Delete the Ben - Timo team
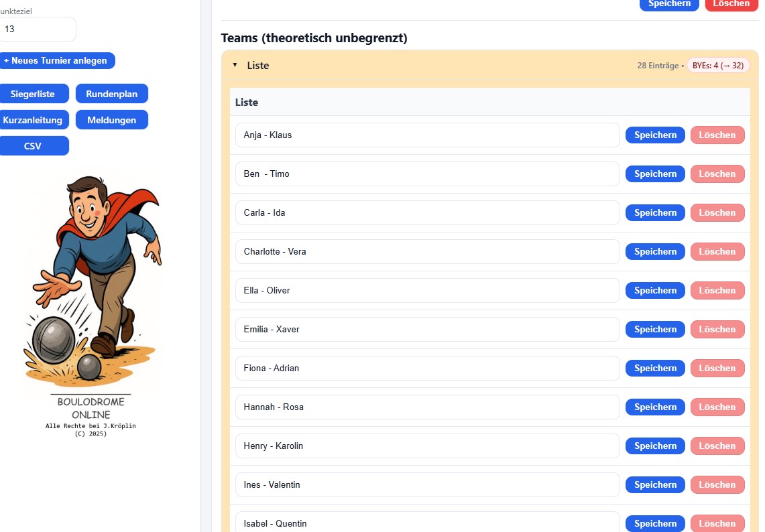Image resolution: width=765 pixels, height=532 pixels. click(717, 174)
